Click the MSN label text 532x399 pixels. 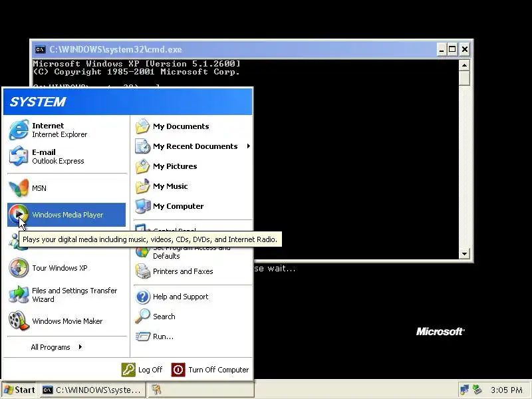pos(39,188)
